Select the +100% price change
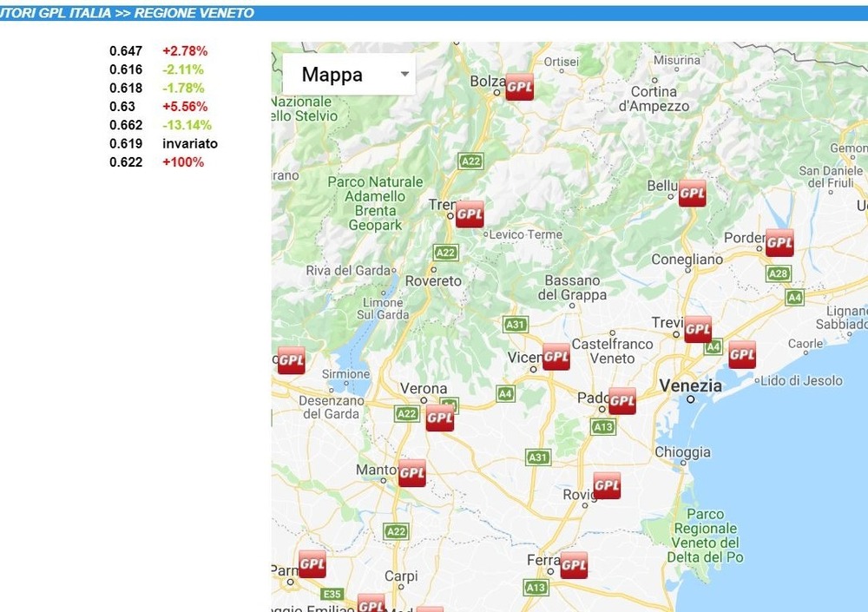Viewport: 868px width, 612px height. [x=183, y=162]
